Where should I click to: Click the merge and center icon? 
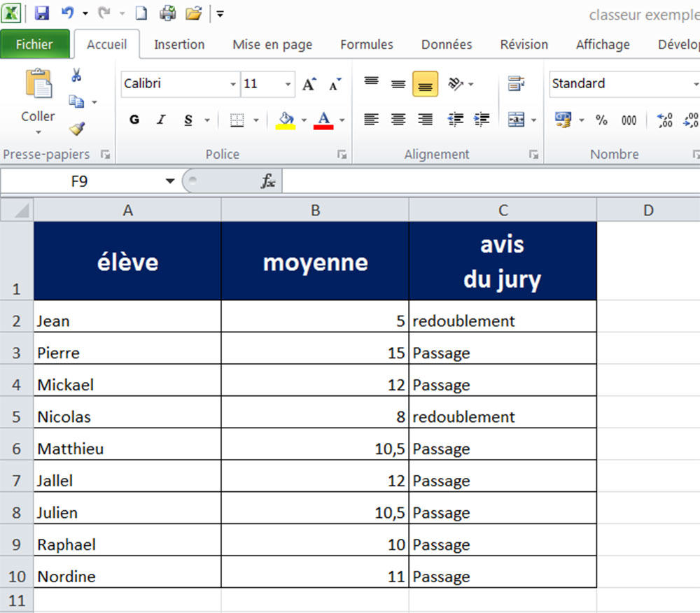pyautogui.click(x=517, y=120)
